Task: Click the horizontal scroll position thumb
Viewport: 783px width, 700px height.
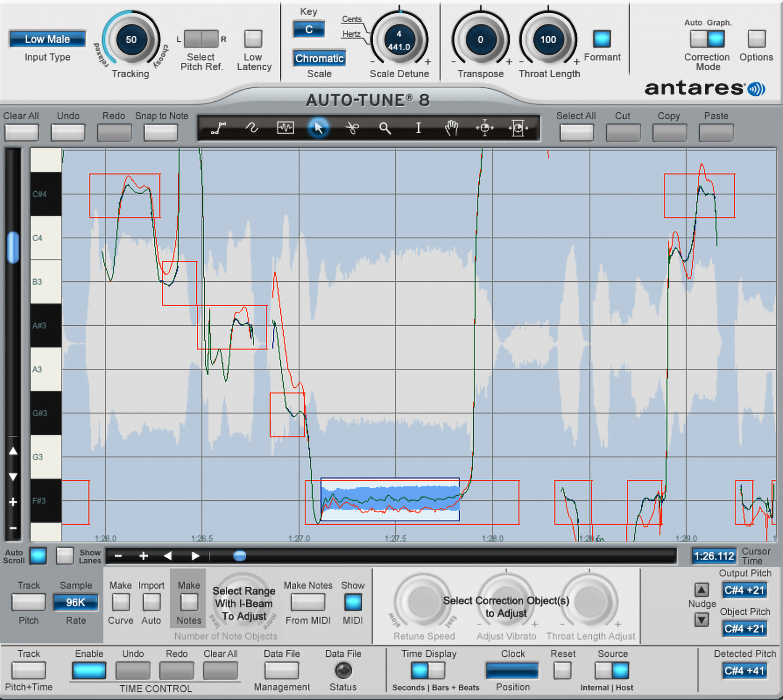Action: pyautogui.click(x=240, y=556)
